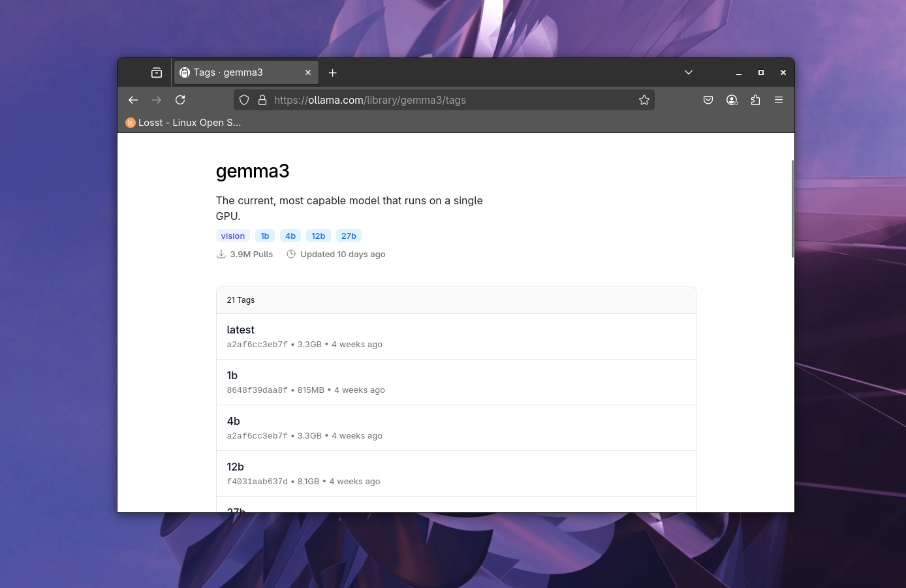Click the back navigation arrow
This screenshot has width=906, height=588.
[x=133, y=100]
